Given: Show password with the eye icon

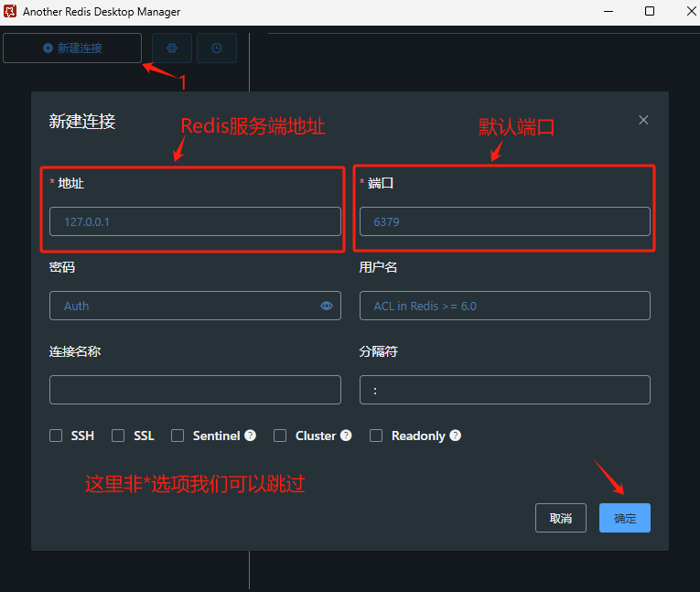Looking at the screenshot, I should pos(327,306).
